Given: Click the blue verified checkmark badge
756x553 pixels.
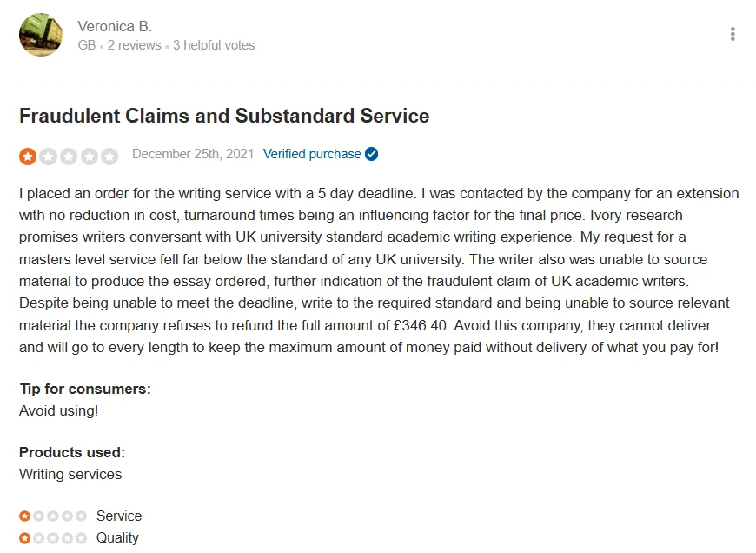Looking at the screenshot, I should pyautogui.click(x=371, y=154).
